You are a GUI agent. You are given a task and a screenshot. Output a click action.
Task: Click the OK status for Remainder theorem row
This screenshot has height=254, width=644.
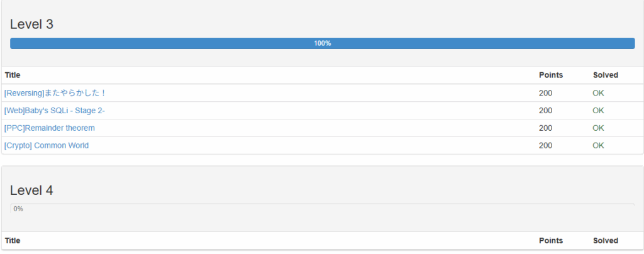598,128
